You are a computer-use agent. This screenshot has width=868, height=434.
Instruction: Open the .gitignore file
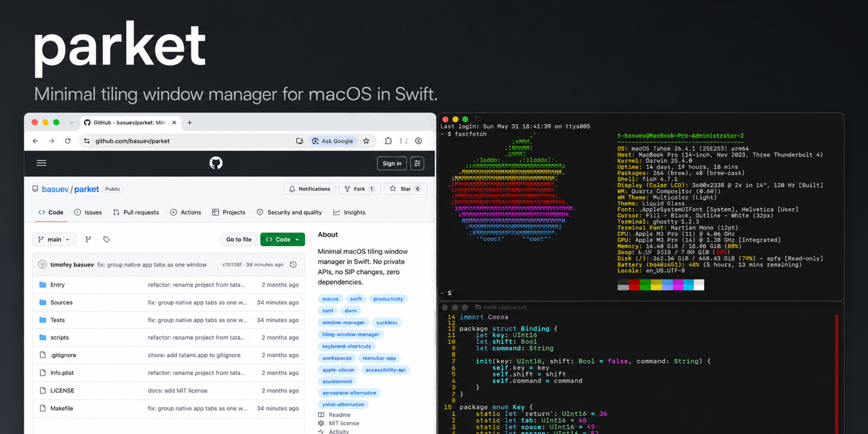(63, 355)
